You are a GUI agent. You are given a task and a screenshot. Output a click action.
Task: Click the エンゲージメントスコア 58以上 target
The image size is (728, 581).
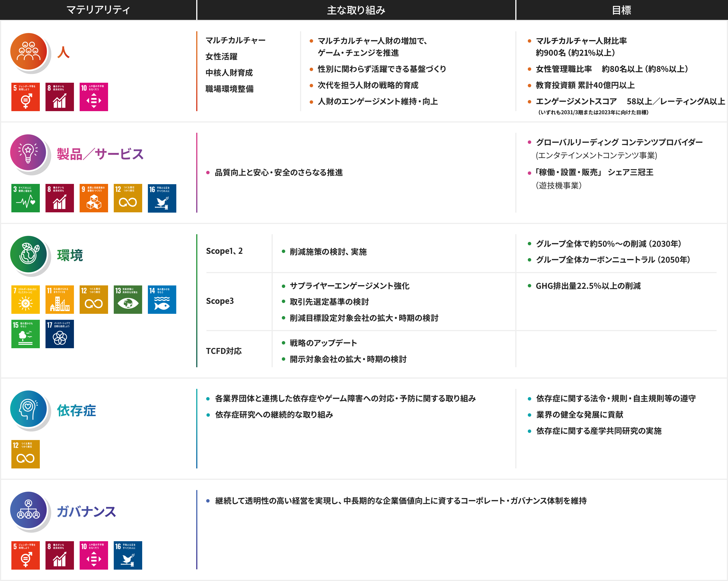tap(630, 101)
